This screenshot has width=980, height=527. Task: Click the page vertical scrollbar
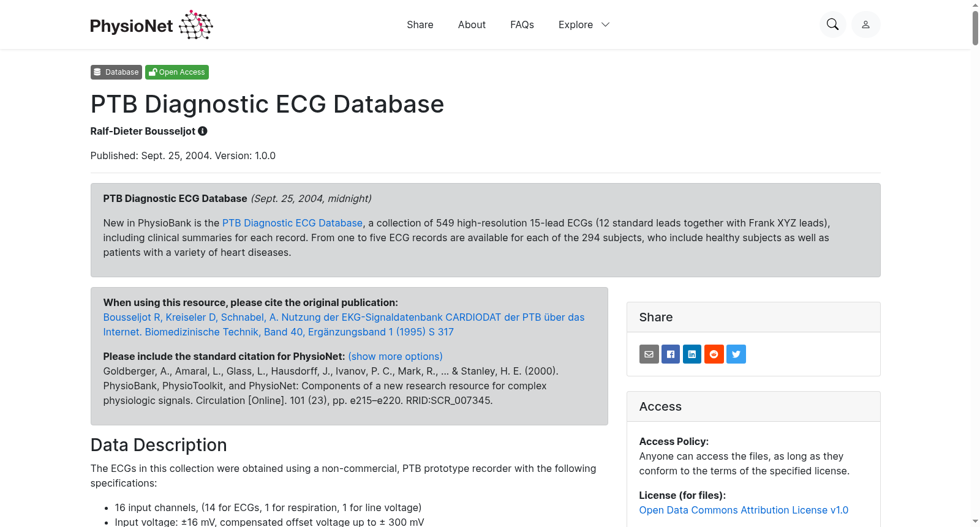click(975, 263)
